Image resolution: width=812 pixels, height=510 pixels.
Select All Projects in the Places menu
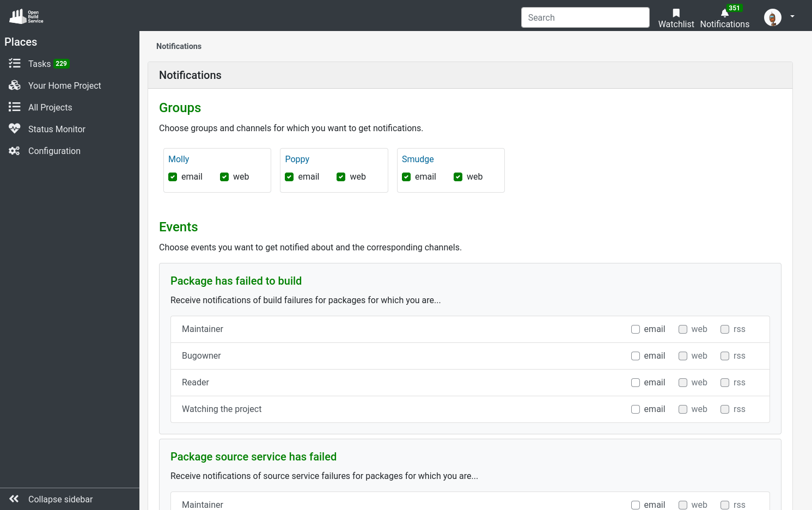50,107
